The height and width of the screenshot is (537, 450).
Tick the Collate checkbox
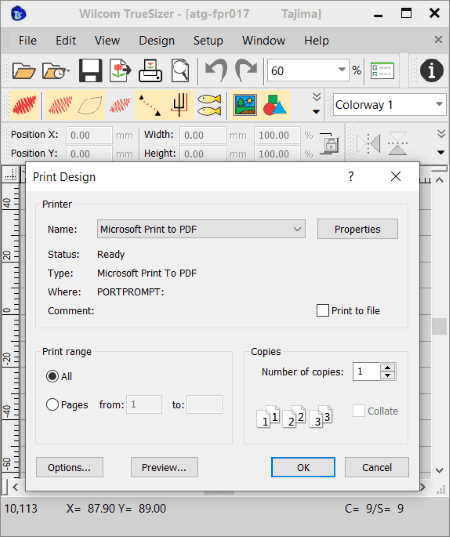tap(359, 411)
